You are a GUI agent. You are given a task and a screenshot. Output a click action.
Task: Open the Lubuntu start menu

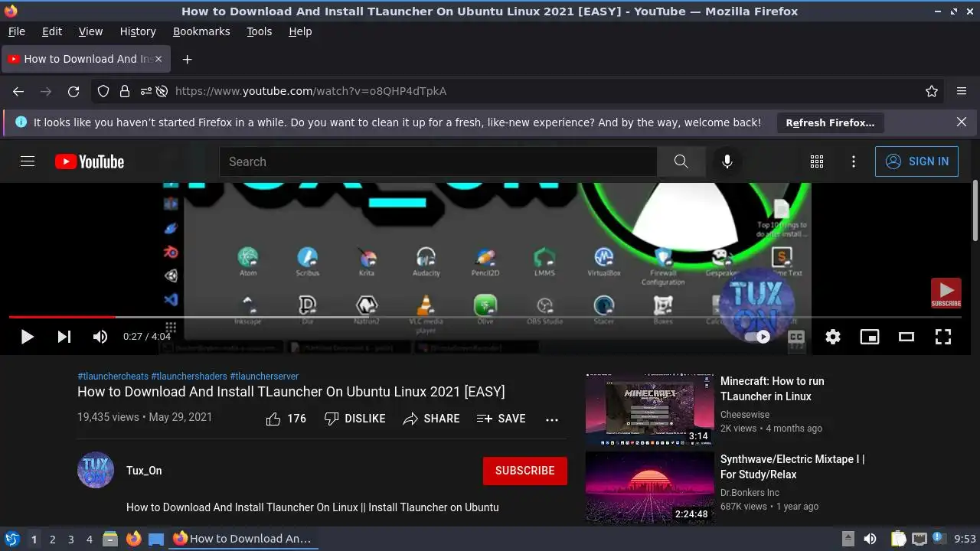(11, 539)
